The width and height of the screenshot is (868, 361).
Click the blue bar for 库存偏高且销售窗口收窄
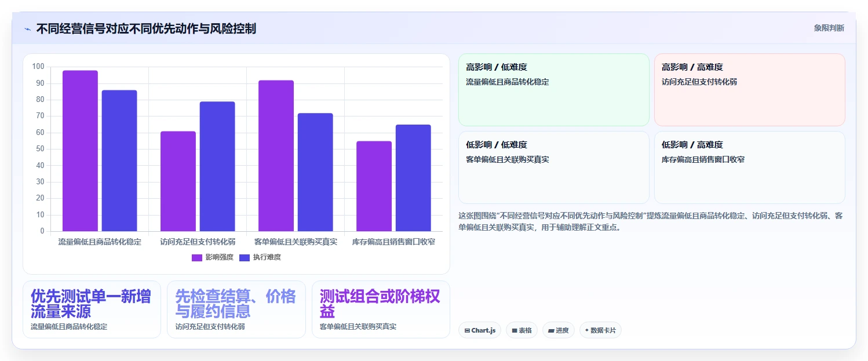[x=413, y=178]
